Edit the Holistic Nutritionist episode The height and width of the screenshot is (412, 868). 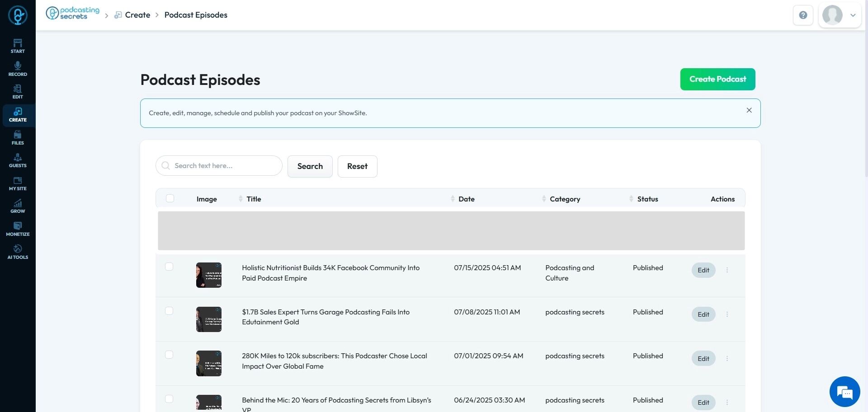pos(703,270)
